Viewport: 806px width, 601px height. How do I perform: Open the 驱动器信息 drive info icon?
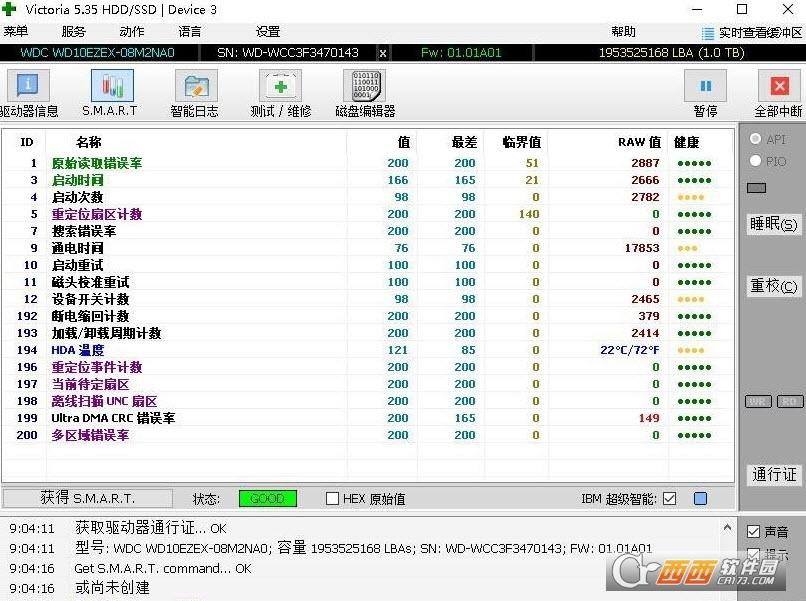pos(28,85)
